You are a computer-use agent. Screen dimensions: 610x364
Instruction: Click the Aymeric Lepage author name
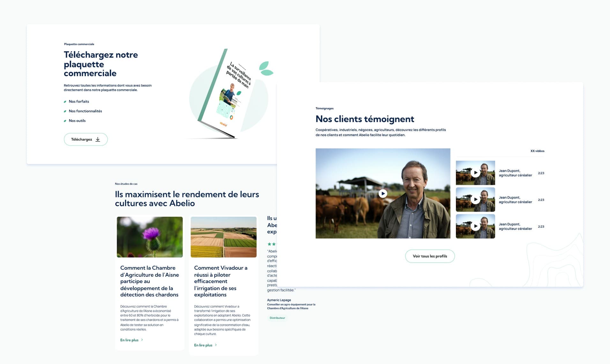(x=279, y=300)
